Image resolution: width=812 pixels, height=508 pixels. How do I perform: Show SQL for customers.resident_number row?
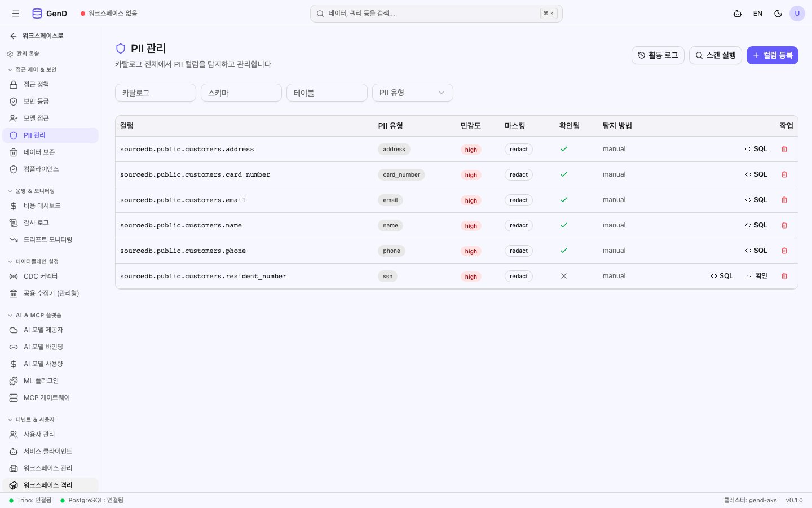722,276
